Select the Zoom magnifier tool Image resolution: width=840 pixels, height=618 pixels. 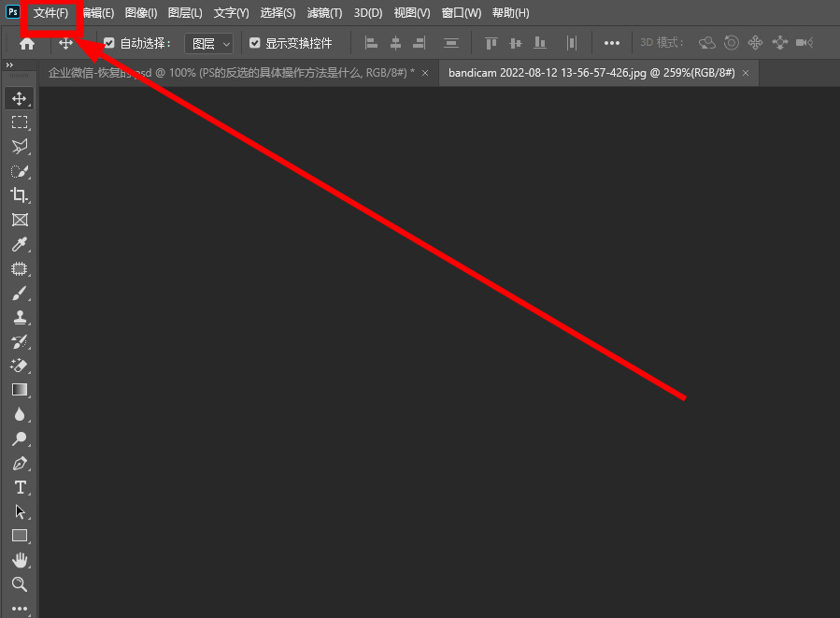coord(20,584)
